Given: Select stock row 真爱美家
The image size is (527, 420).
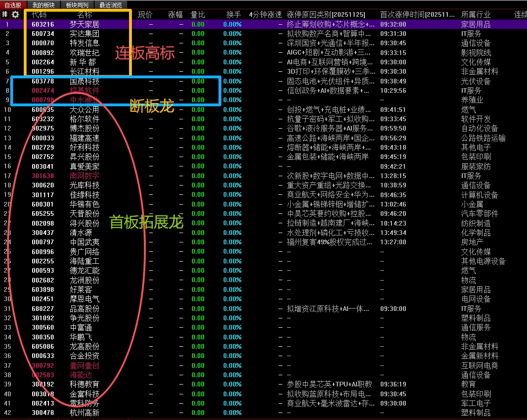Looking at the screenshot, I should (264, 166).
